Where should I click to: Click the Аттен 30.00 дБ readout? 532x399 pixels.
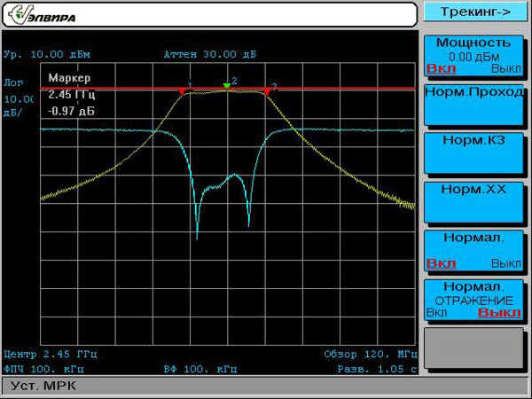pyautogui.click(x=209, y=55)
